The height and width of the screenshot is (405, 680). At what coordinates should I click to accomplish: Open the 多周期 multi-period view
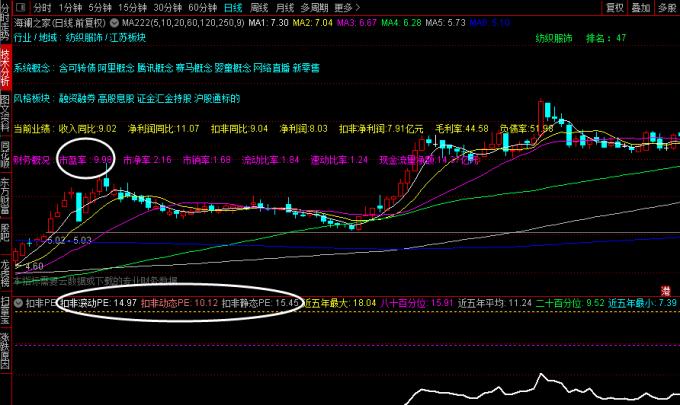314,7
